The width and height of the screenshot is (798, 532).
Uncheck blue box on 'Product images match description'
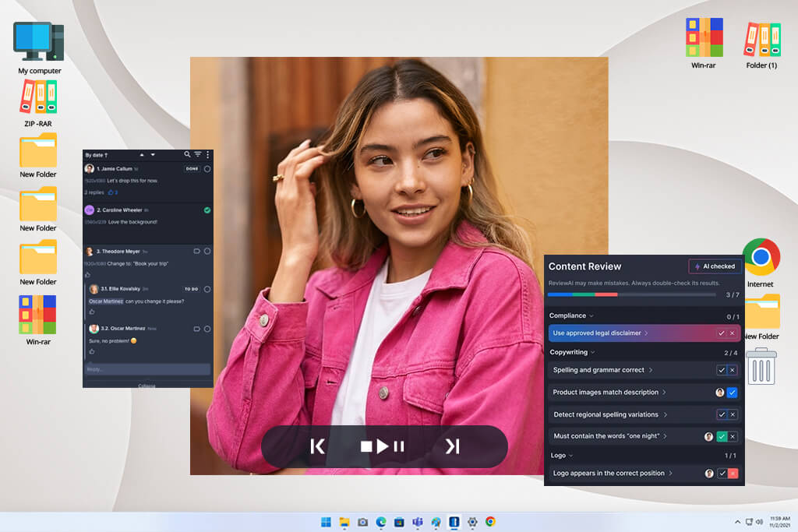[x=733, y=393]
